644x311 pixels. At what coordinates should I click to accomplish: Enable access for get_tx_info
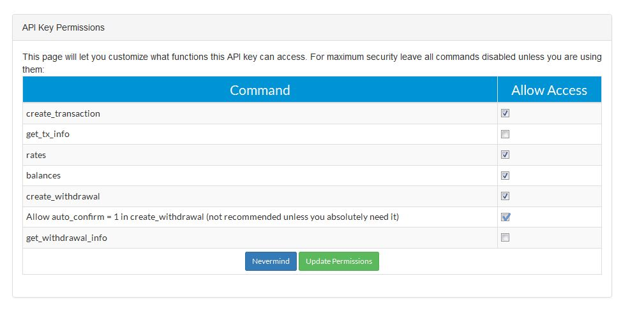click(505, 134)
